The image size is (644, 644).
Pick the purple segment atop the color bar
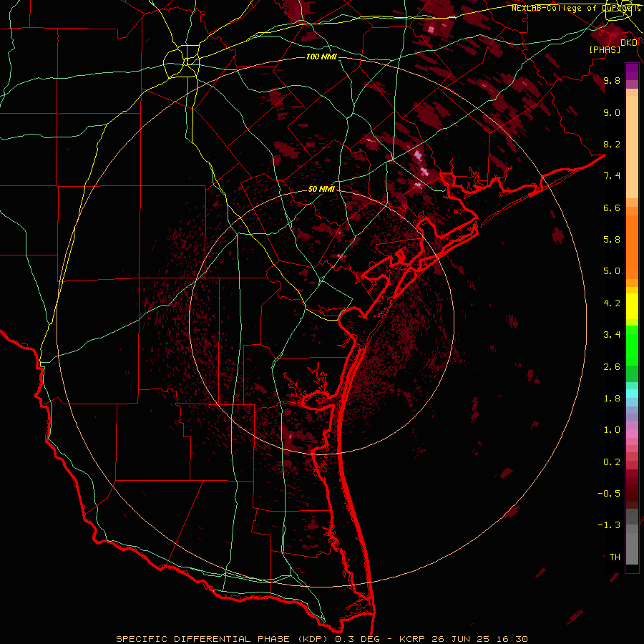point(632,72)
